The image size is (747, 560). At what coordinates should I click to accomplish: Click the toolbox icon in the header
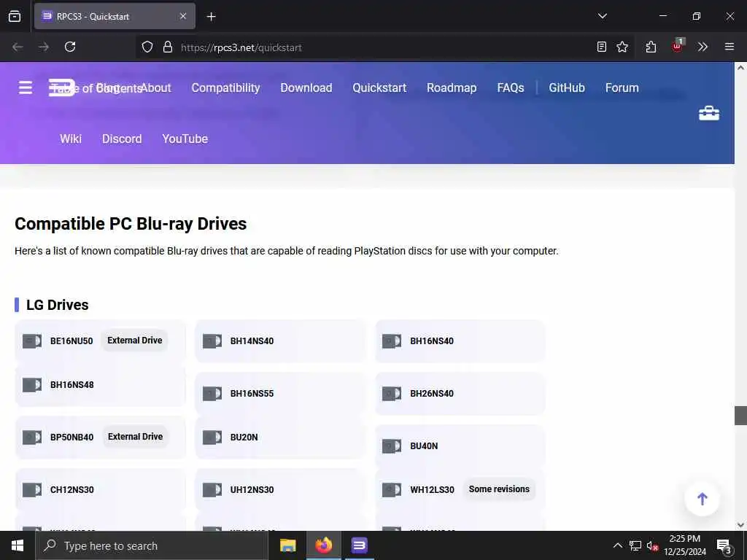(x=709, y=113)
